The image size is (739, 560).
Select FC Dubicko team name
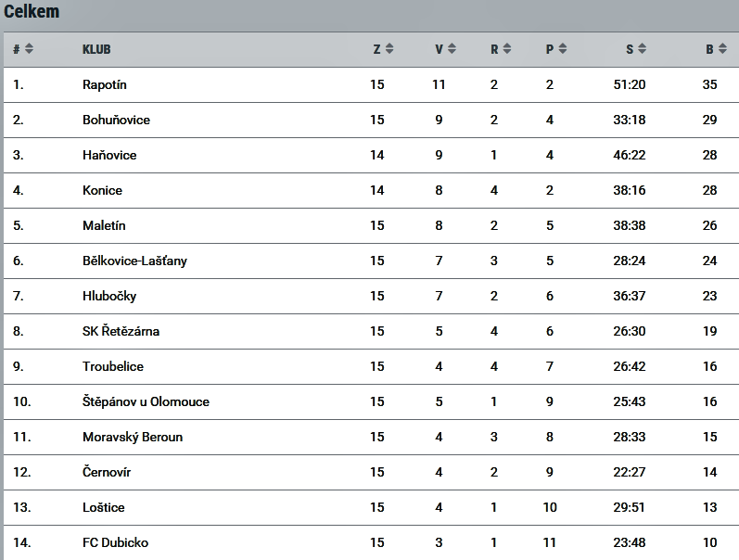[116, 542]
